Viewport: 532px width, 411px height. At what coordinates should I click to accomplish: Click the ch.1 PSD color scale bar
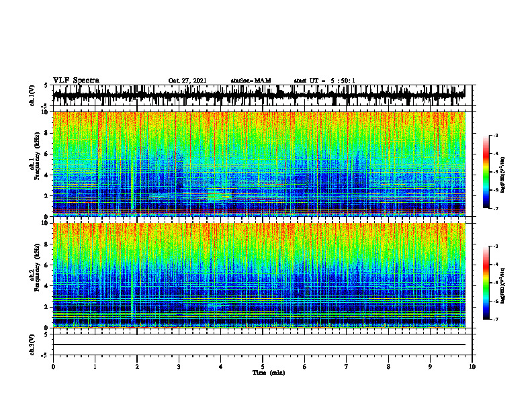click(x=486, y=172)
